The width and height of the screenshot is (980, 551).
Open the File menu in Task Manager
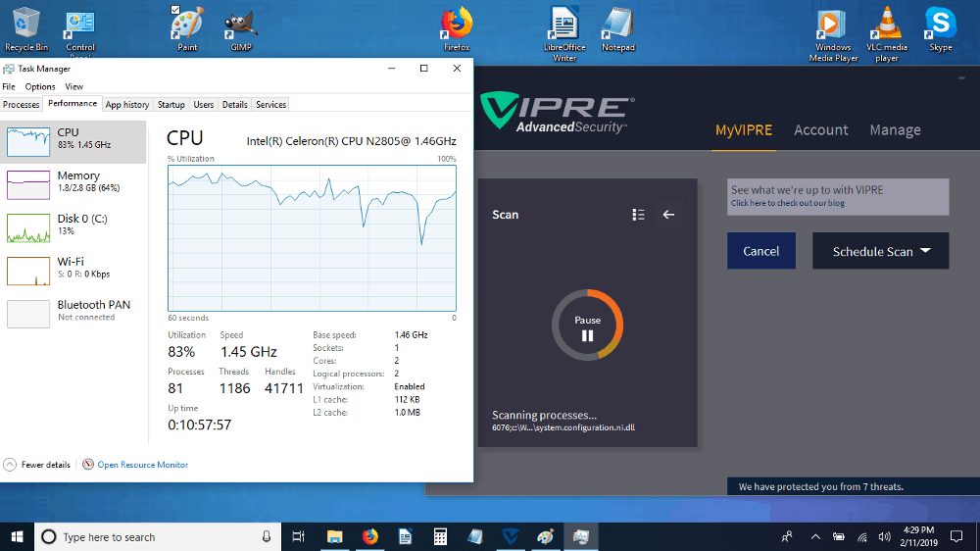(9, 87)
